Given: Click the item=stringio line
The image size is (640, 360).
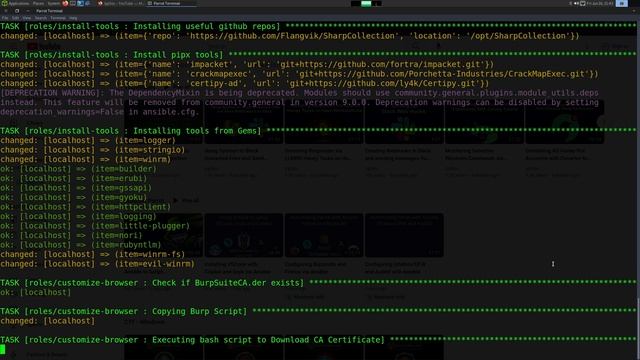Looking at the screenshot, I should pyautogui.click(x=93, y=150).
